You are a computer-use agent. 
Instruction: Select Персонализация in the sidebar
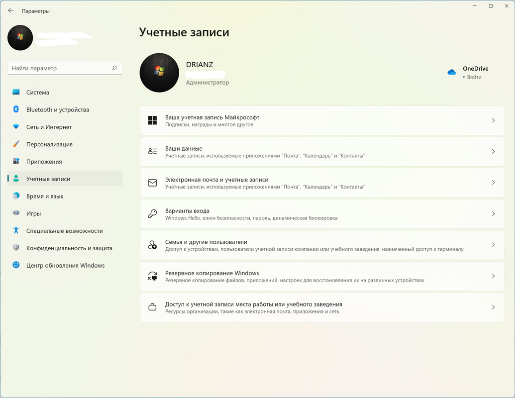click(x=65, y=144)
